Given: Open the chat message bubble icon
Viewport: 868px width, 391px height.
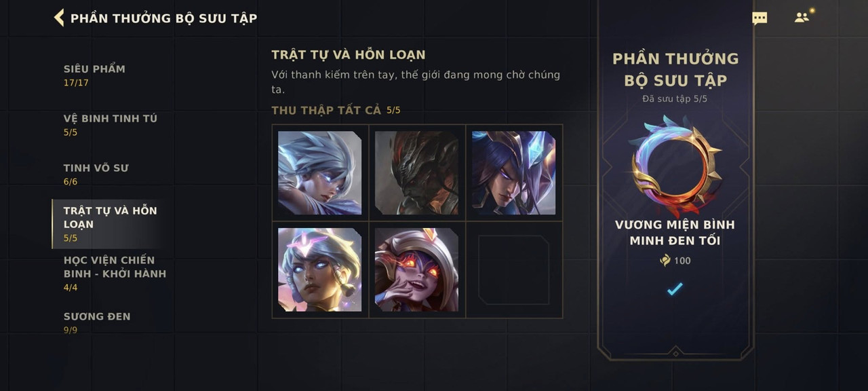Looking at the screenshot, I should [x=759, y=18].
